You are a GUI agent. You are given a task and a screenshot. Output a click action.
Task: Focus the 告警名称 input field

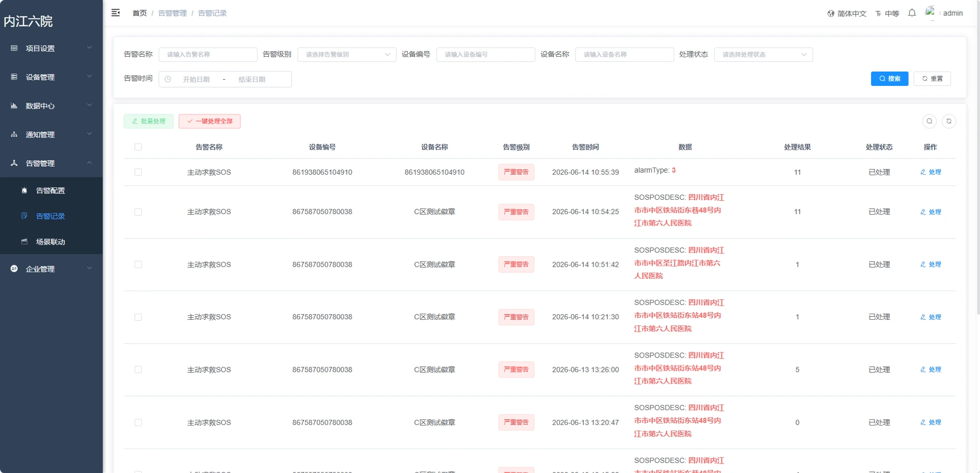click(208, 55)
